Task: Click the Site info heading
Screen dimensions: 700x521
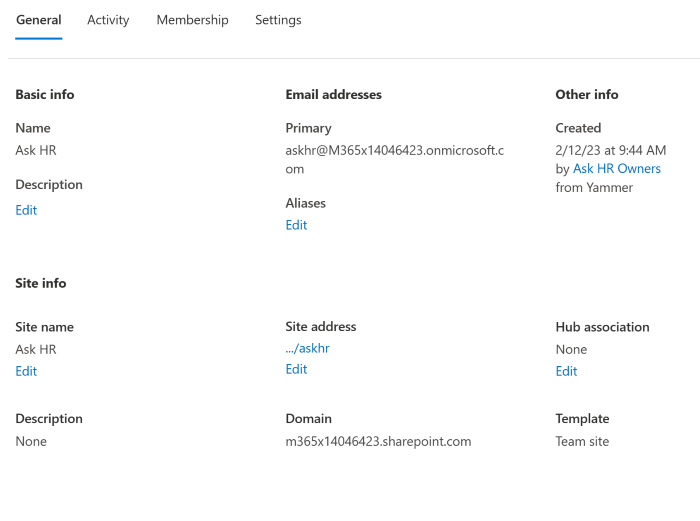Action: pyautogui.click(x=41, y=283)
